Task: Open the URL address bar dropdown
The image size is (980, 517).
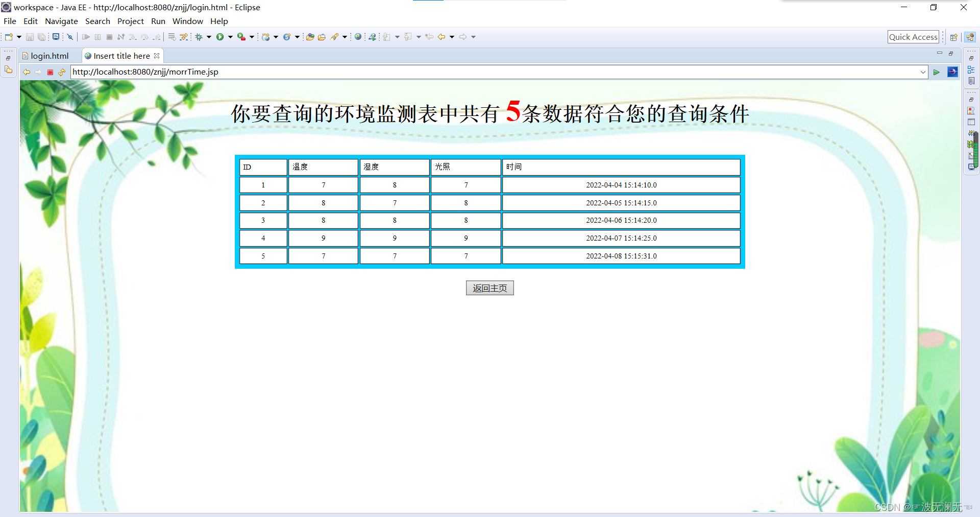Action: pos(923,72)
